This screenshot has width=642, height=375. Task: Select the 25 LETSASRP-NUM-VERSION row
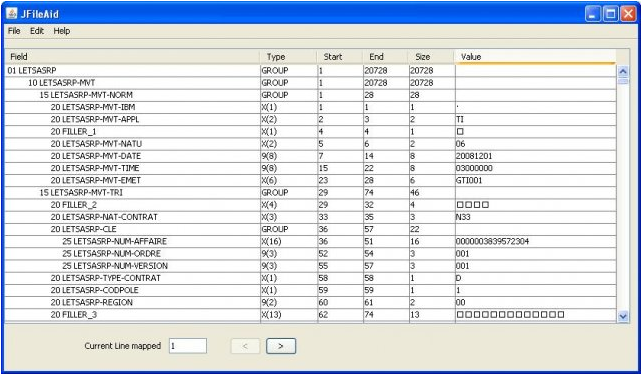click(x=311, y=266)
